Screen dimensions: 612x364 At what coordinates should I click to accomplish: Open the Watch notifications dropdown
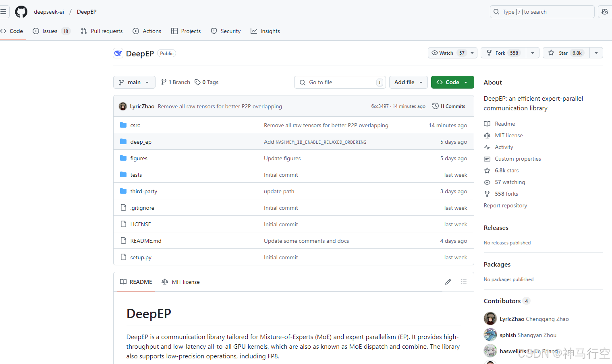click(x=452, y=53)
